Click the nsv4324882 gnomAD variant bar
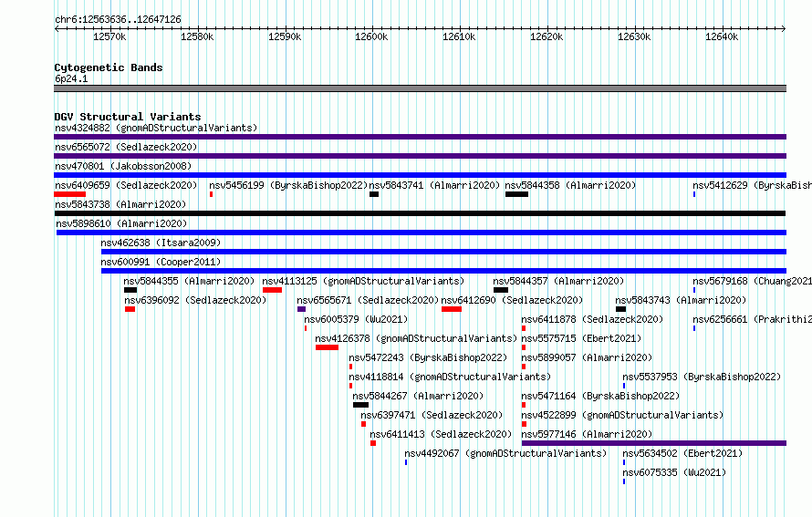Image resolution: width=812 pixels, height=517 pixels. (420, 137)
